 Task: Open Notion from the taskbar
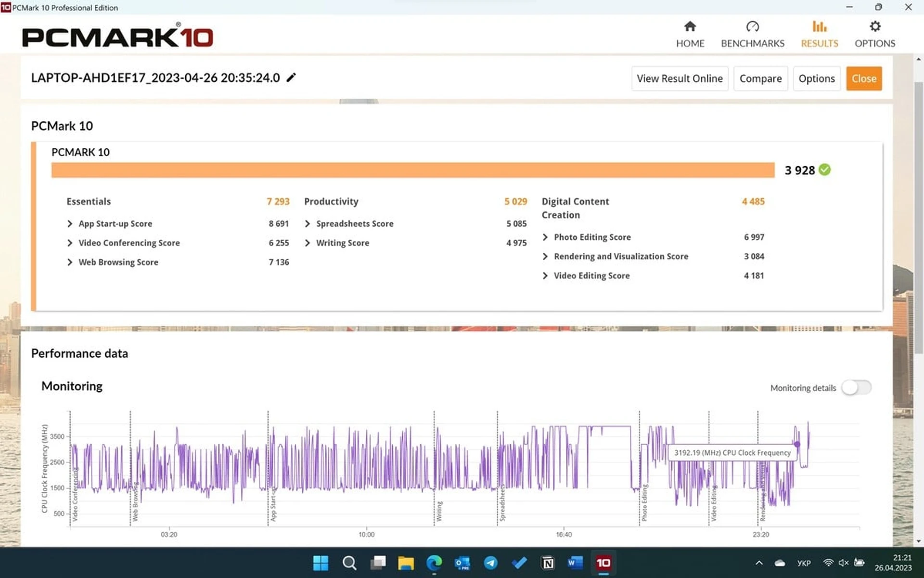pyautogui.click(x=547, y=563)
